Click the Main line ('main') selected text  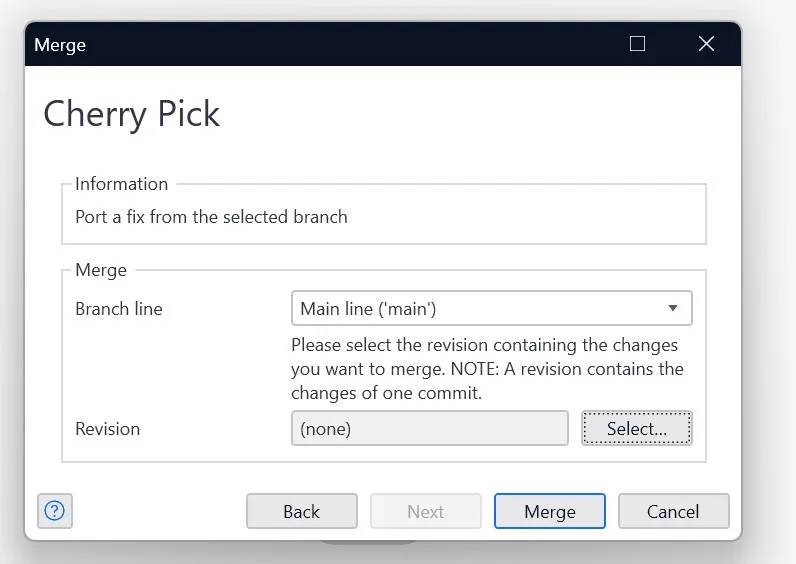click(x=368, y=309)
